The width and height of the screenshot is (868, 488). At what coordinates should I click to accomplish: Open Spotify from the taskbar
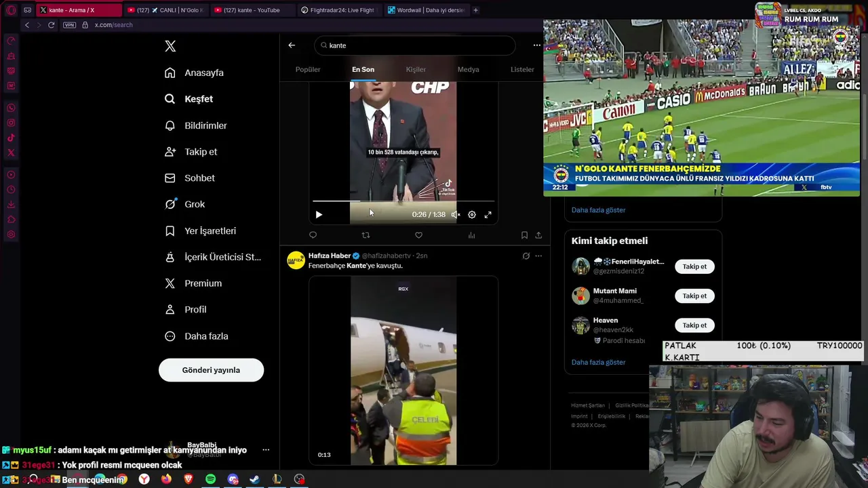[210, 479]
